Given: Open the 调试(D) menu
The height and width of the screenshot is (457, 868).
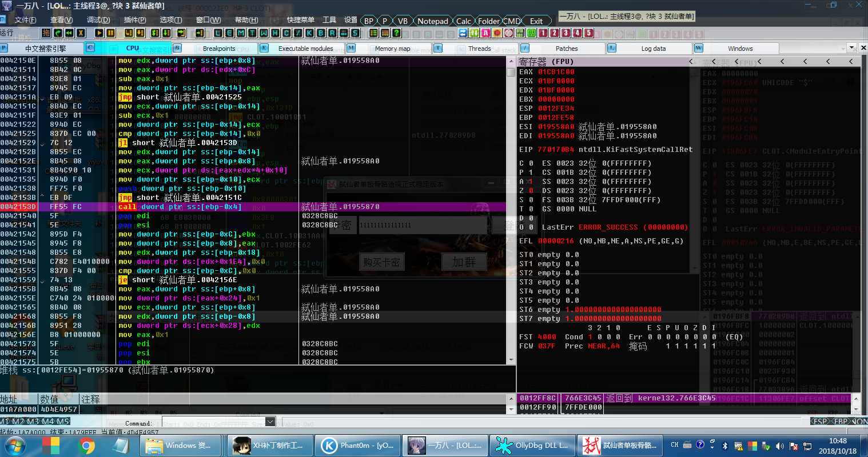Looking at the screenshot, I should click(x=98, y=20).
